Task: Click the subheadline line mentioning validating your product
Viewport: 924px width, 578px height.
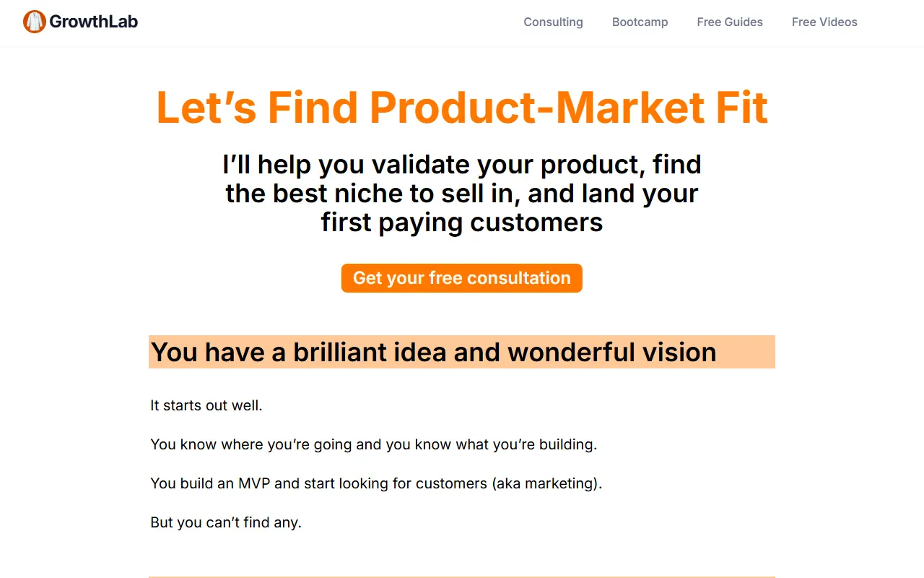Action: click(x=462, y=165)
